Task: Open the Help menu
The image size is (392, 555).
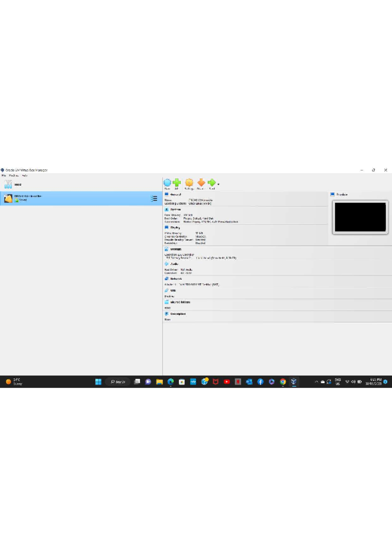Action: click(24, 176)
